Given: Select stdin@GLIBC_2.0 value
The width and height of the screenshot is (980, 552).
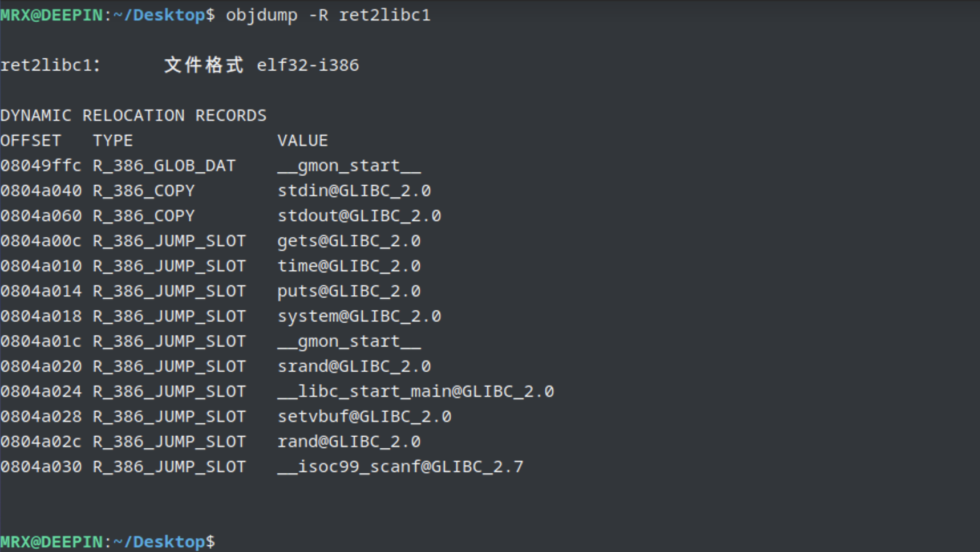Looking at the screenshot, I should (x=354, y=190).
